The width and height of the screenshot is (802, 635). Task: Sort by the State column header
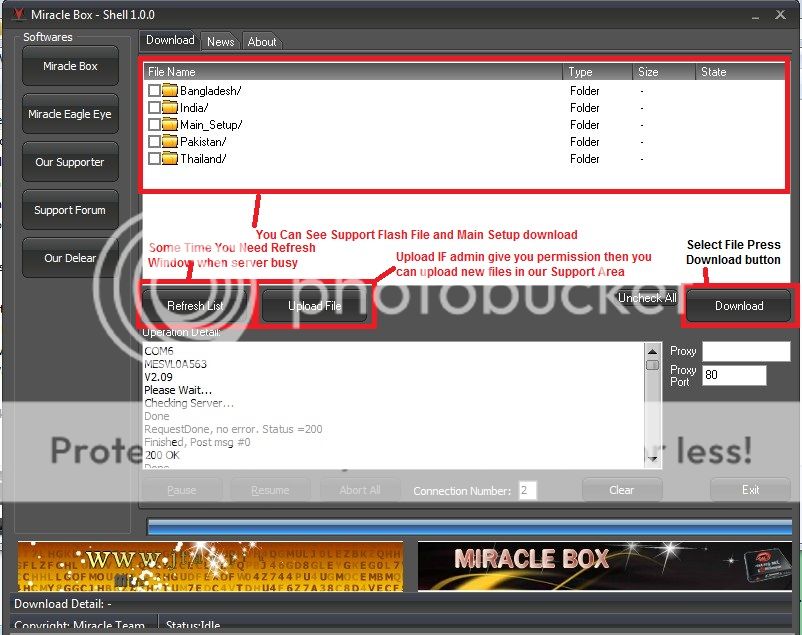[x=740, y=72]
